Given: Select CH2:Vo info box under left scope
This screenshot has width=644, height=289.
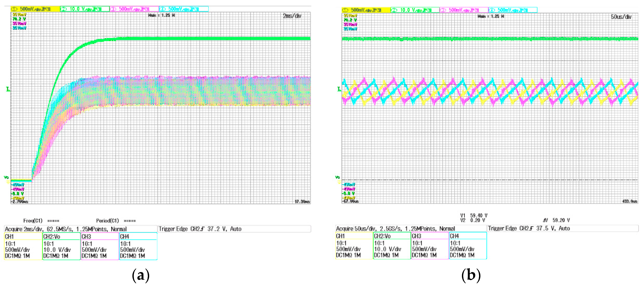Looking at the screenshot, I should [61, 246].
